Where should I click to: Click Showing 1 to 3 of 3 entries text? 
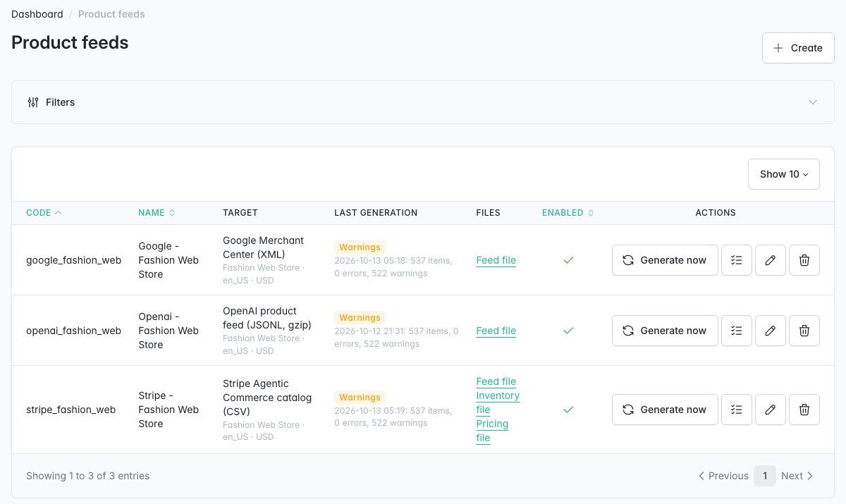point(88,476)
